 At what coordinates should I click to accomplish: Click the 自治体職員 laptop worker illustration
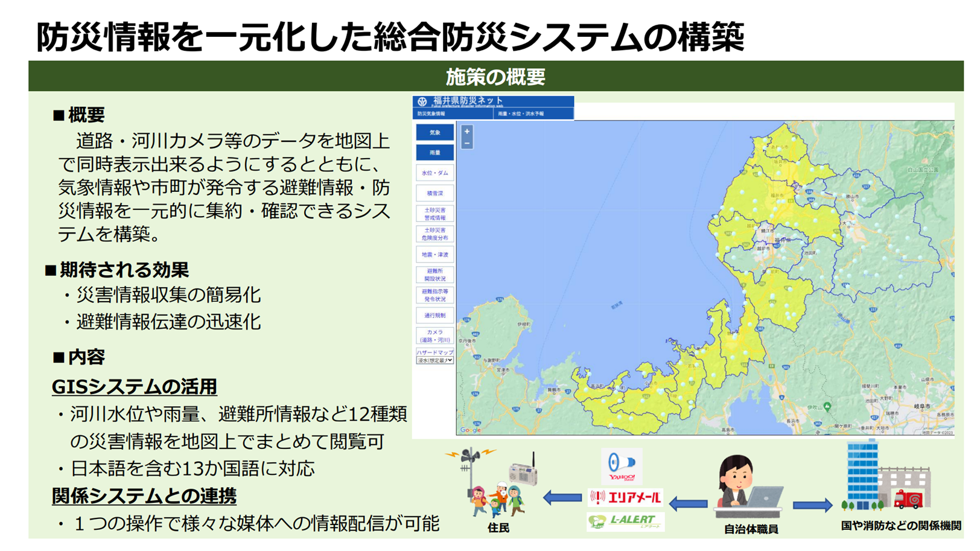pos(748,489)
